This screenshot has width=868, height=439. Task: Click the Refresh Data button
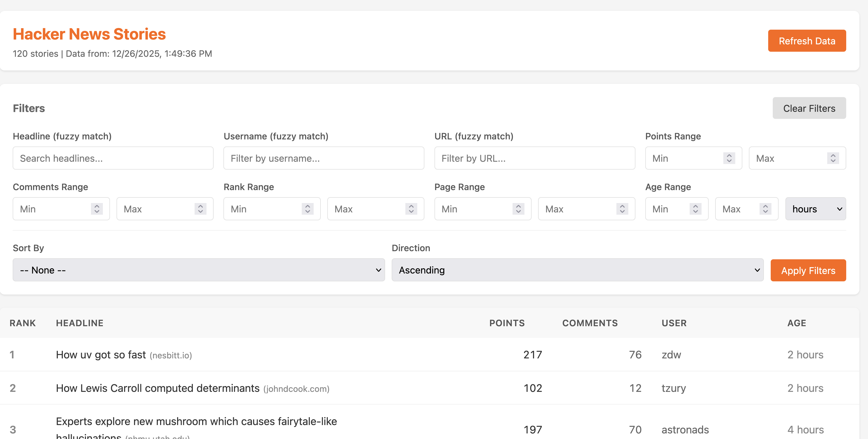click(x=807, y=41)
